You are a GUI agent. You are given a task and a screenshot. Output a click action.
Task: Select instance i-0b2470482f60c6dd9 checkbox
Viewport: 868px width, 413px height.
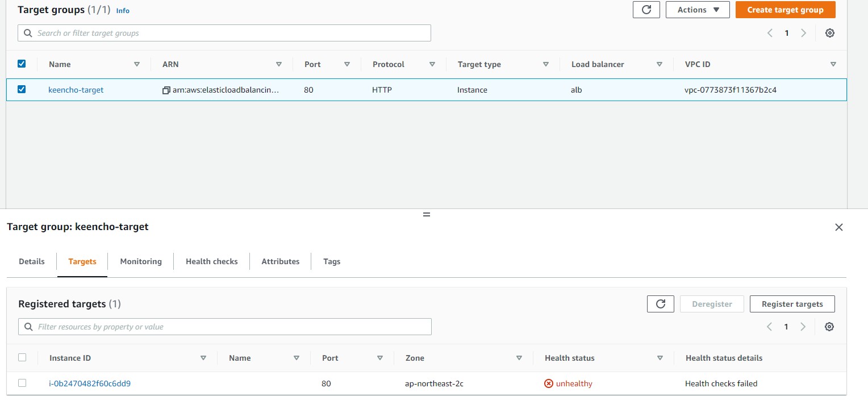[22, 383]
